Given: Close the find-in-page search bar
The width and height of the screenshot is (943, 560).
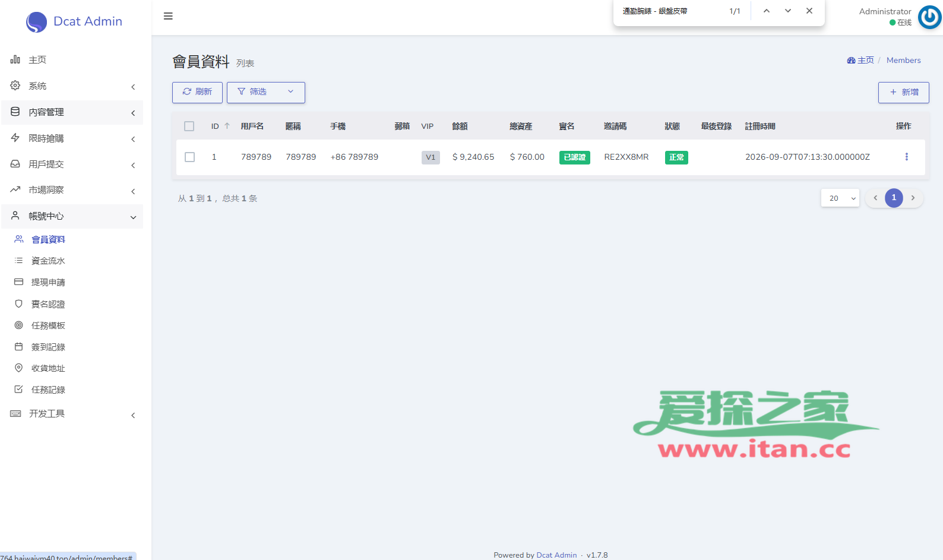Looking at the screenshot, I should coord(809,11).
